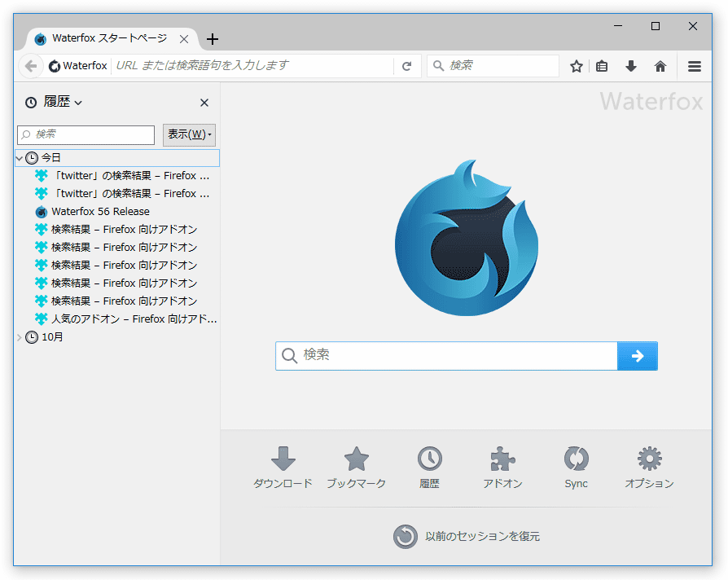Open ブックマーク from start page
728x580 pixels.
pyautogui.click(x=356, y=468)
